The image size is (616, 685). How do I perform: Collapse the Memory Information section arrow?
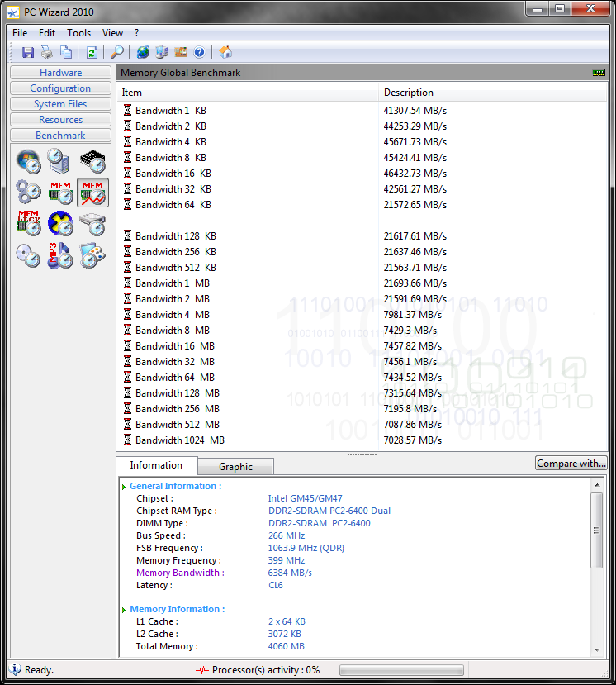click(x=124, y=610)
